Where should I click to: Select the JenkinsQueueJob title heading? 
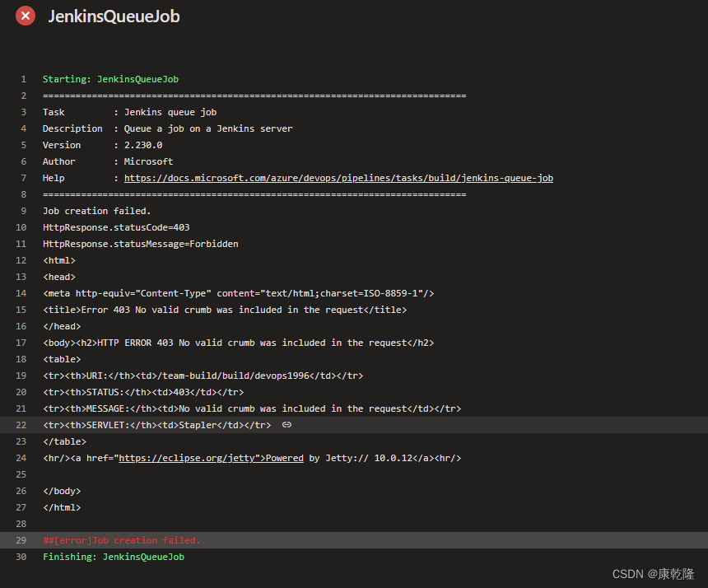click(114, 16)
